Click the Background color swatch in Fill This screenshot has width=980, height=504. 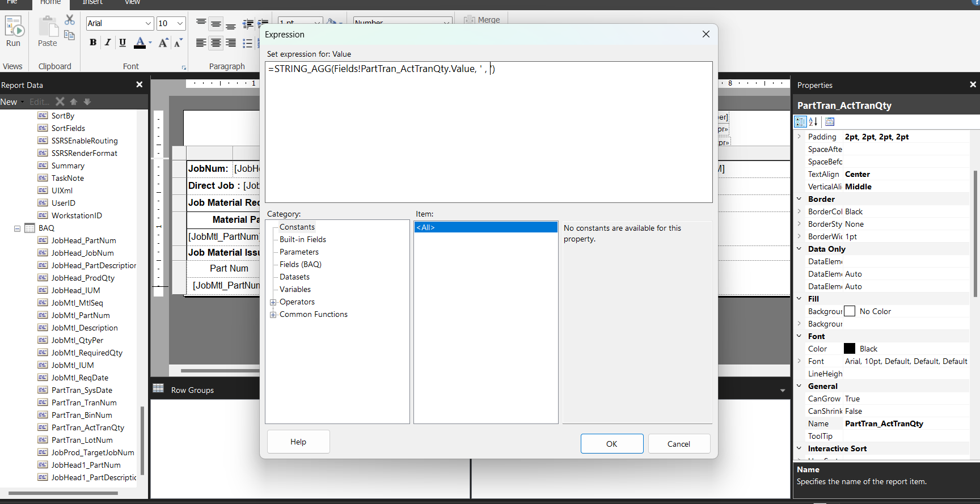tap(850, 311)
